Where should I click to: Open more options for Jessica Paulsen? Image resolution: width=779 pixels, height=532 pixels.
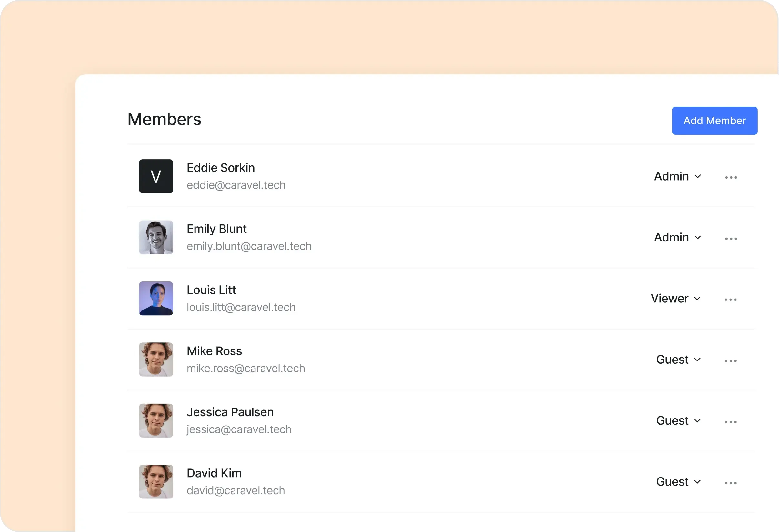click(x=730, y=422)
